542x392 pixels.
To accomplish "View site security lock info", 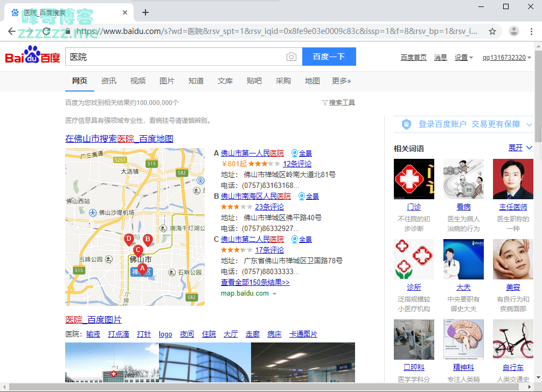I will [x=68, y=31].
